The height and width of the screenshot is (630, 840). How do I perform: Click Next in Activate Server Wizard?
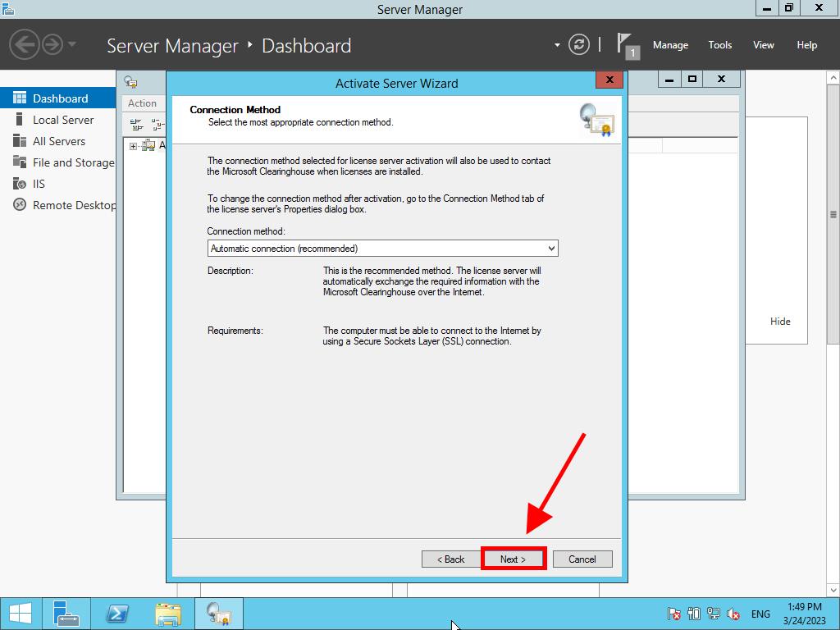[513, 559]
